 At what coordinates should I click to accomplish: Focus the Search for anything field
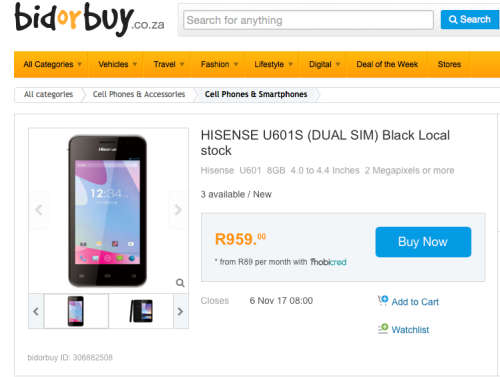tap(308, 20)
